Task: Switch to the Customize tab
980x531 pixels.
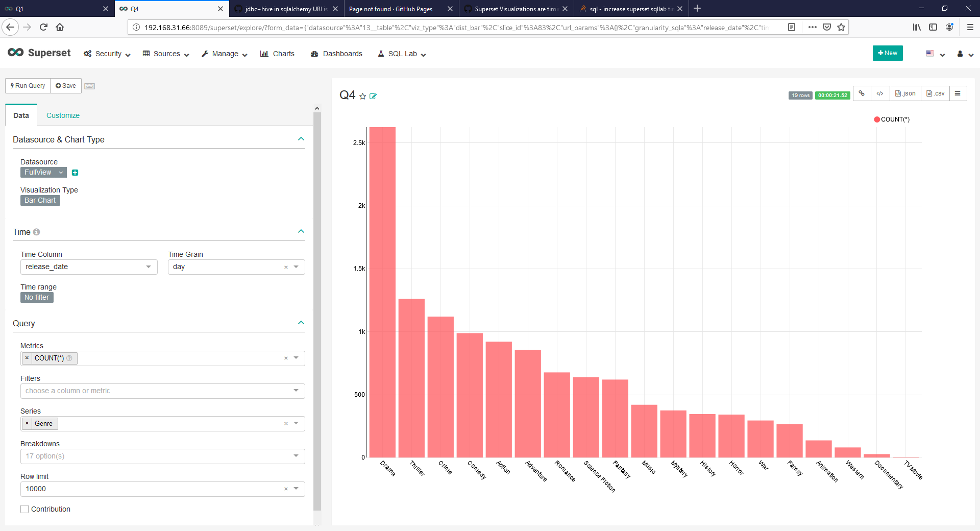Action: [x=63, y=115]
